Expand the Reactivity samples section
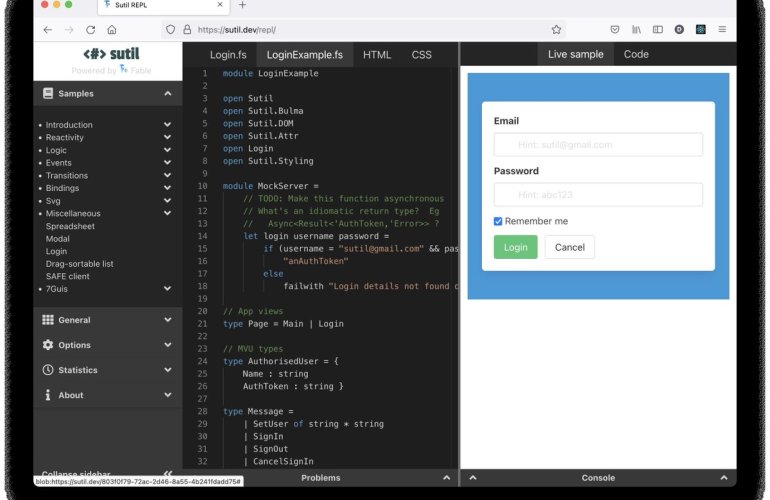770x500 pixels. [x=167, y=138]
